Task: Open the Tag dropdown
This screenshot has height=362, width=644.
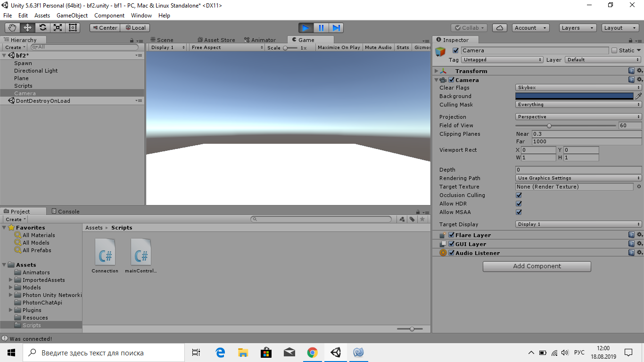Action: pos(502,60)
